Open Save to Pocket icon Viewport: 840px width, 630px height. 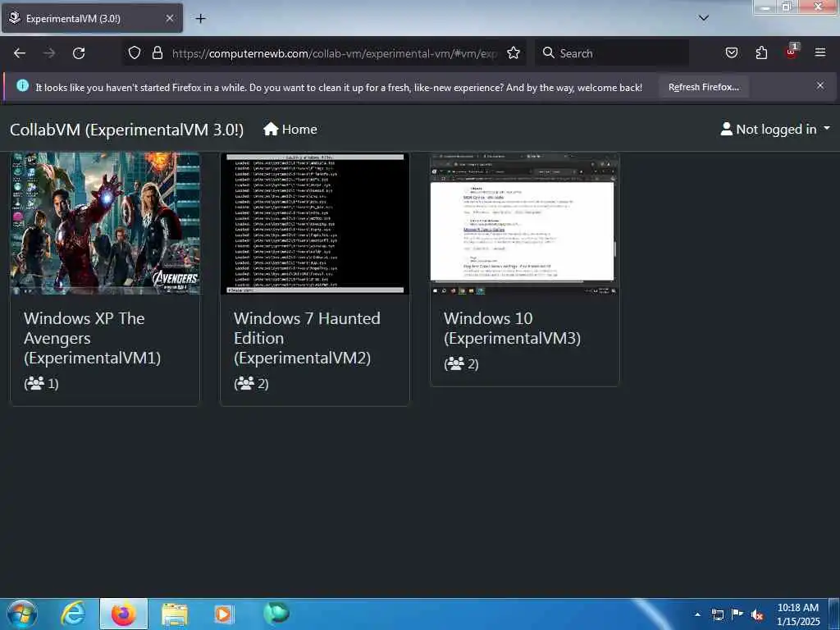[x=732, y=52]
